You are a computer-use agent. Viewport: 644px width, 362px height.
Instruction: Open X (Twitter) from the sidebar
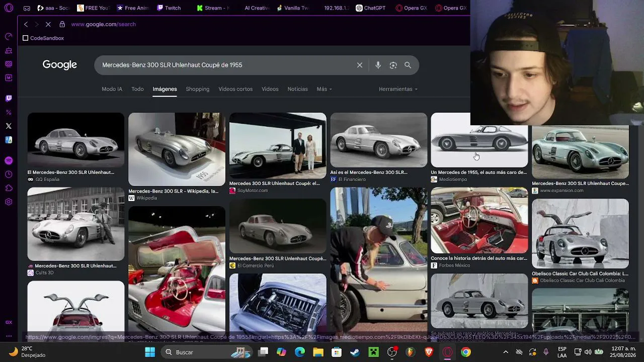point(9,126)
